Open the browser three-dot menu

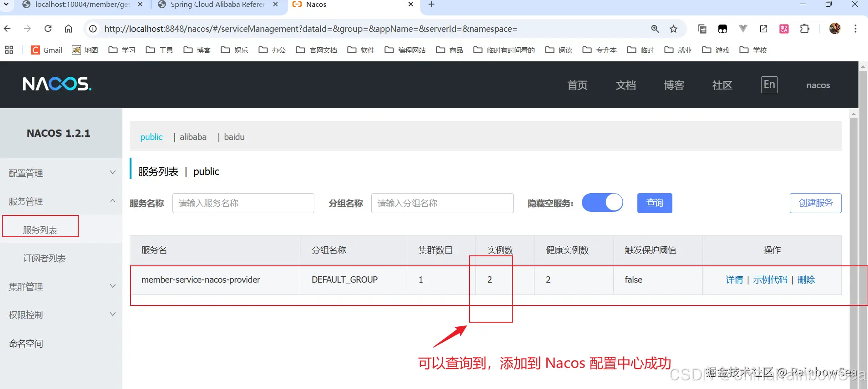[x=855, y=29]
